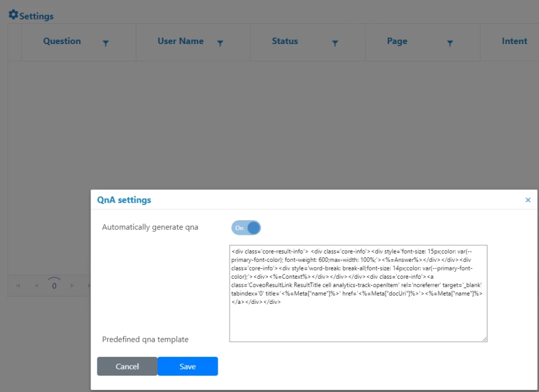Sort by Intent column header
Screen dimensions: 539x392
[x=514, y=42]
